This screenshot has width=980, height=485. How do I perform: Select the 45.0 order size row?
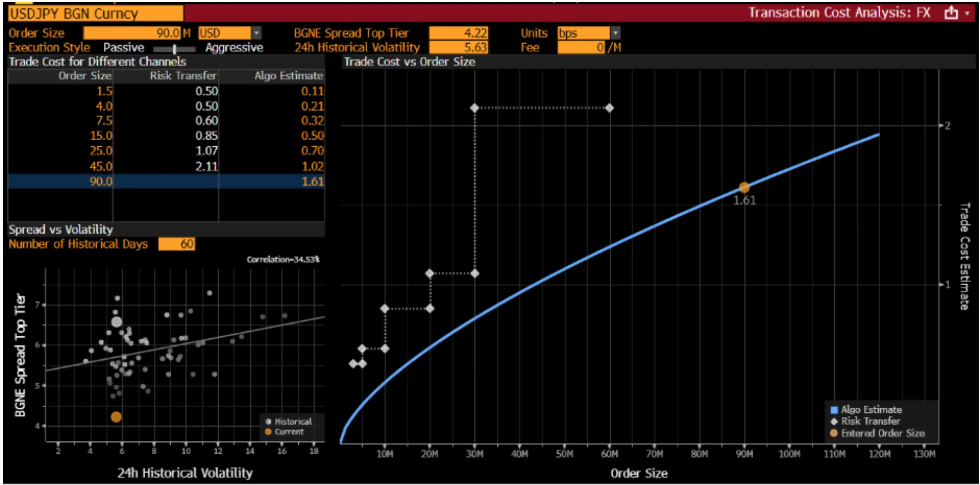tap(166, 166)
